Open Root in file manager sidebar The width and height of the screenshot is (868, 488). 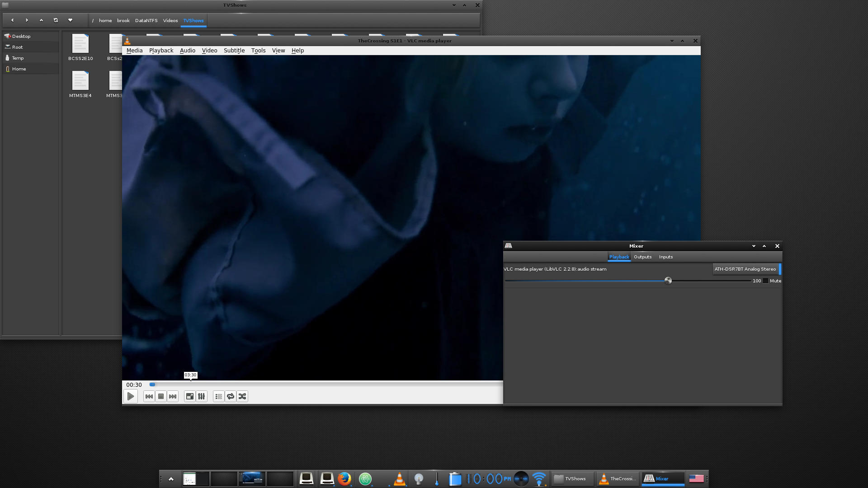31,47
